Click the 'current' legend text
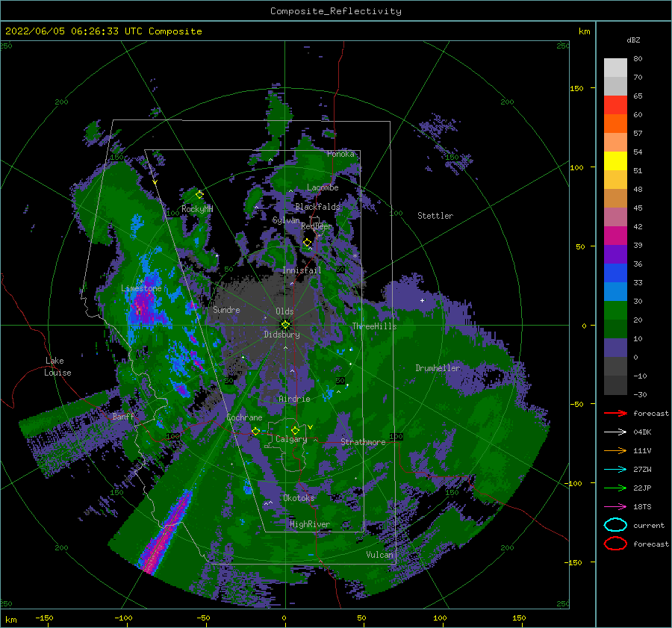Viewport: 672px width, 628px height. pyautogui.click(x=649, y=525)
